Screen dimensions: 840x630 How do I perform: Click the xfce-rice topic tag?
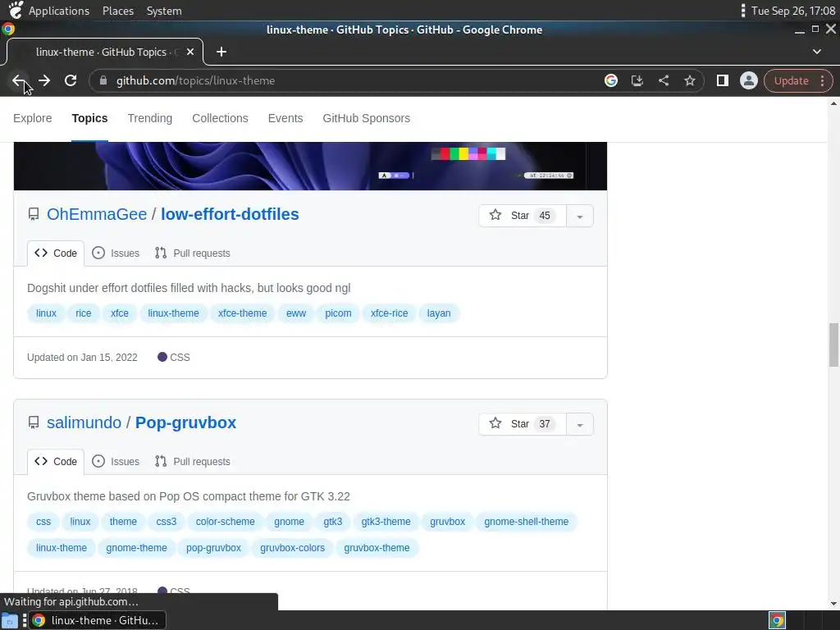click(x=389, y=313)
